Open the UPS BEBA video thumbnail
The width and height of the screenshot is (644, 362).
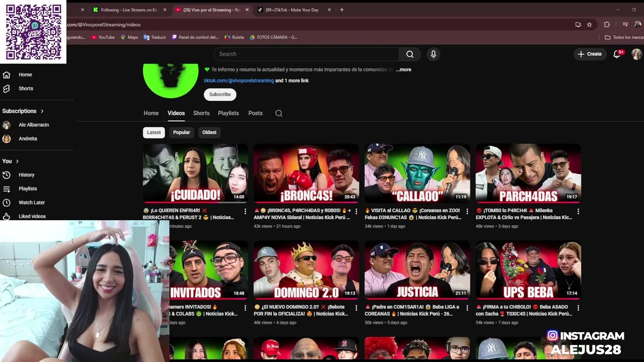[x=528, y=270]
